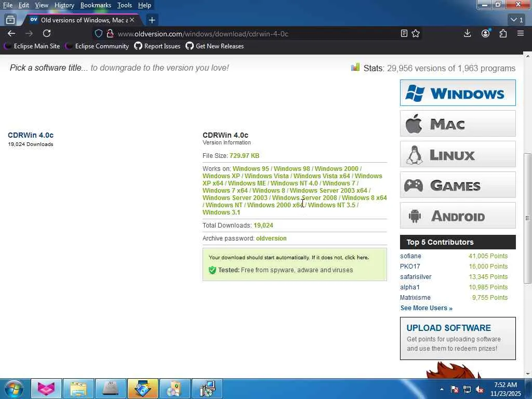Click the Upload Software banner
Image resolution: width=532 pixels, height=399 pixels.
pyautogui.click(x=458, y=338)
